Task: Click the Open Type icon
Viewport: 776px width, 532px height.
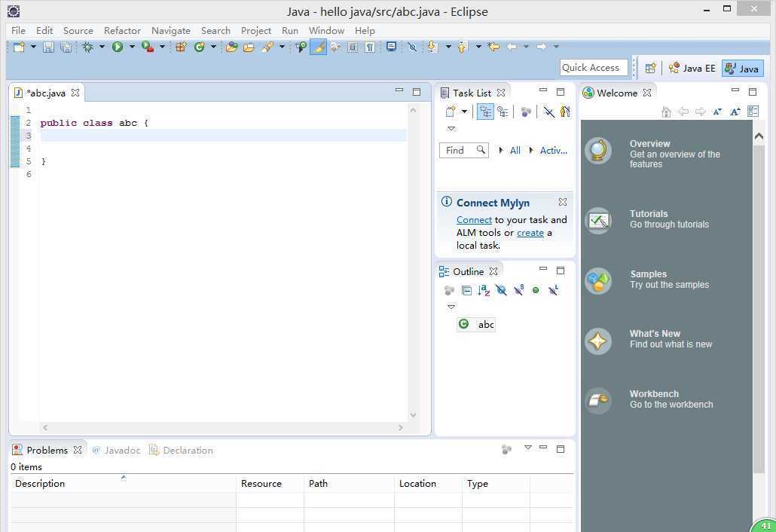Action: [231, 47]
